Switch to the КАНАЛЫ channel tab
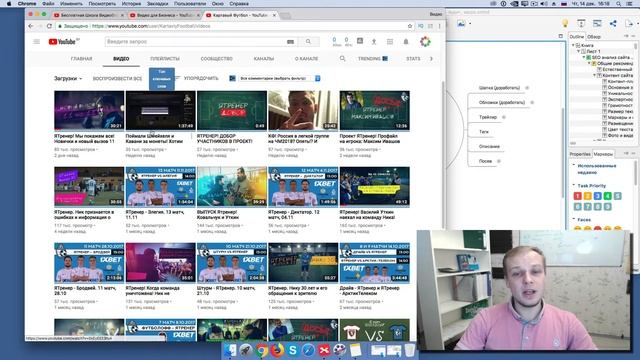The image size is (640, 360). 264,59
